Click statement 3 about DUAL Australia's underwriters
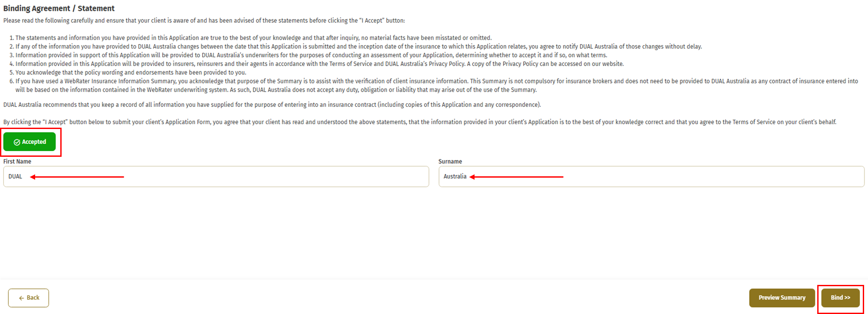 311,55
